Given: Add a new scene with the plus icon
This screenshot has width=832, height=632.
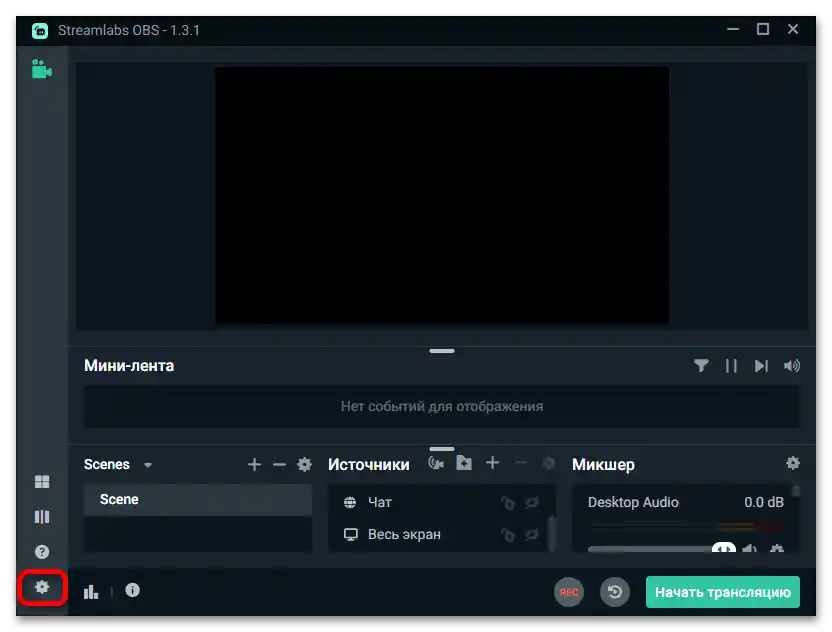Looking at the screenshot, I should [254, 465].
